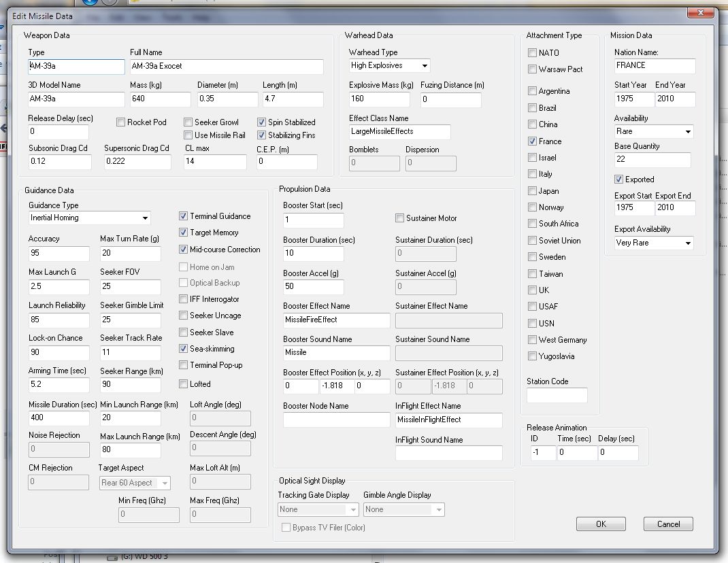
Task: Check the Terminal Pop-up option
Action: click(184, 365)
